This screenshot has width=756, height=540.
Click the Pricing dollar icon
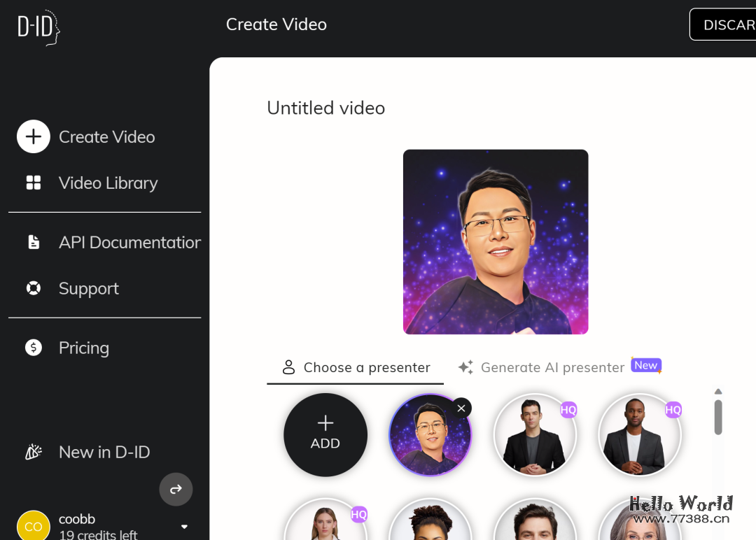(x=34, y=348)
